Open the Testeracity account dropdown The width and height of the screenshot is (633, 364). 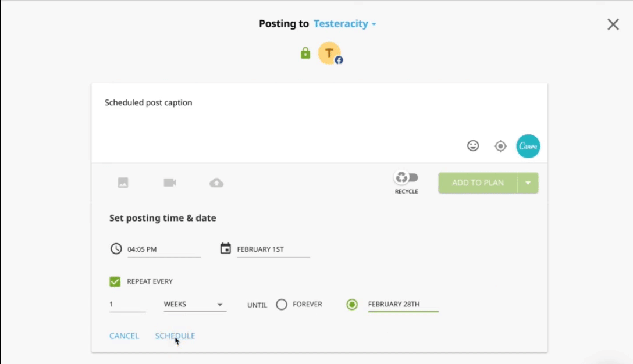[x=345, y=24]
